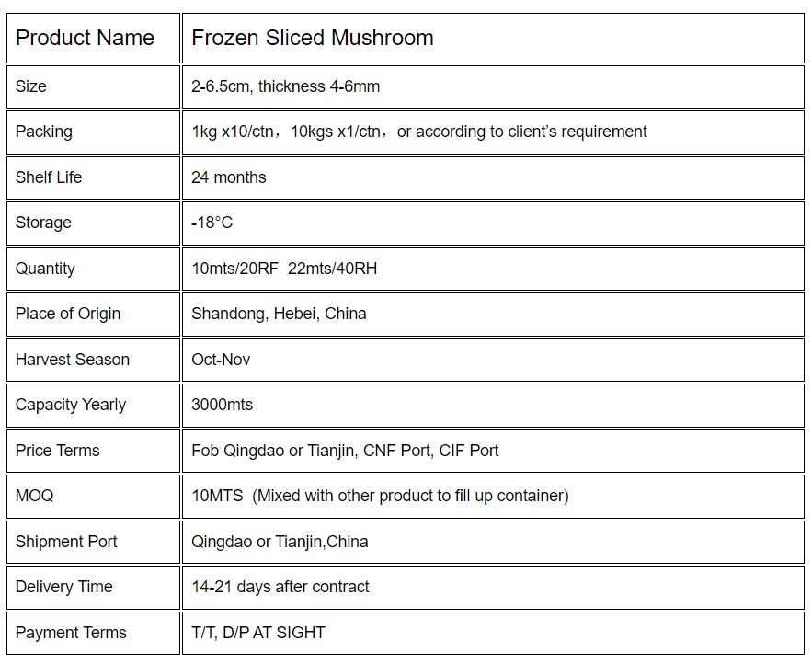This screenshot has width=812, height=664.
Task: Select the packing description text
Action: [419, 132]
